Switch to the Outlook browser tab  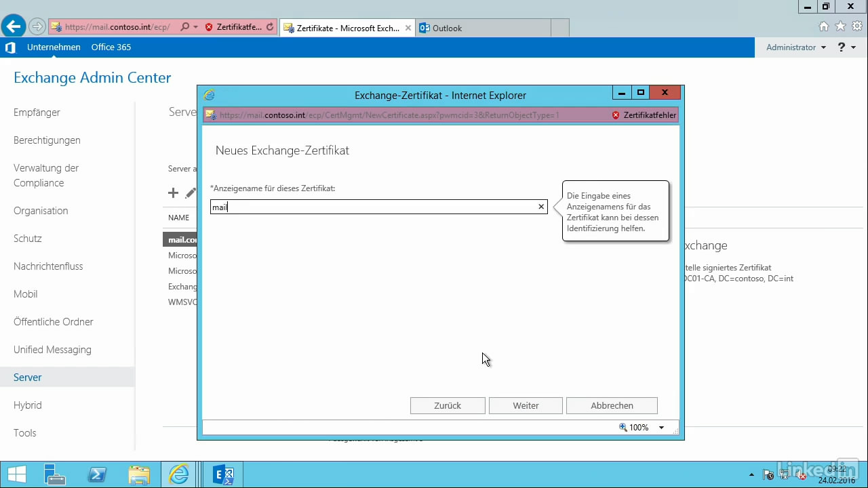[x=483, y=28]
